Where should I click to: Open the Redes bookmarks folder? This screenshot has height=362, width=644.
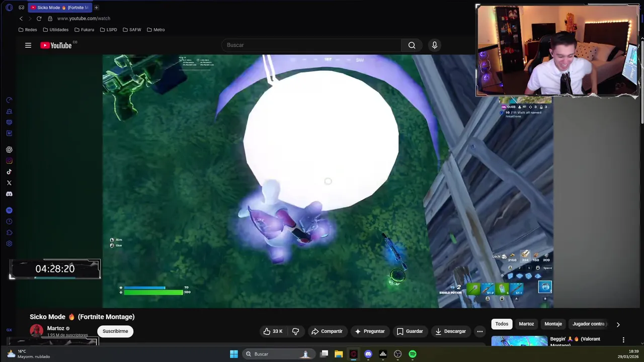pyautogui.click(x=28, y=30)
